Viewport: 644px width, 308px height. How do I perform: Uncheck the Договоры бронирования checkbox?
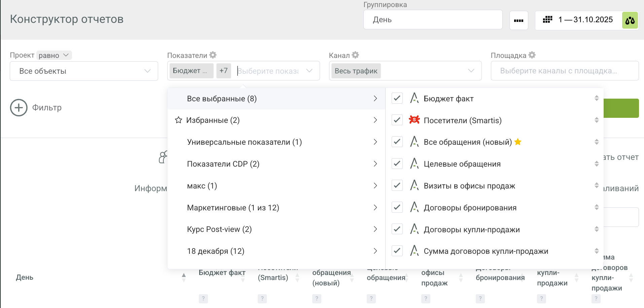397,207
